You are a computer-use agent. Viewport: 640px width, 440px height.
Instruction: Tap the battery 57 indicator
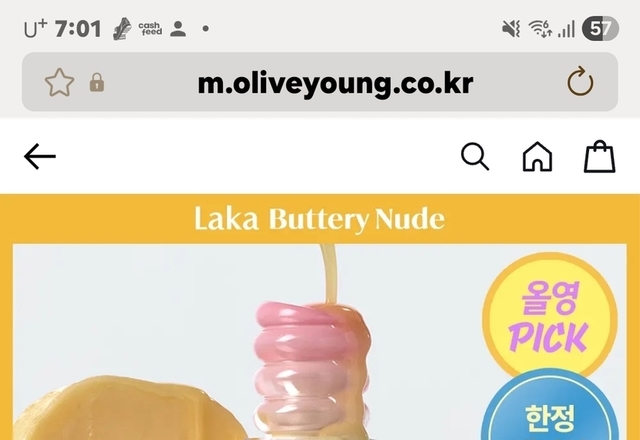(600, 29)
